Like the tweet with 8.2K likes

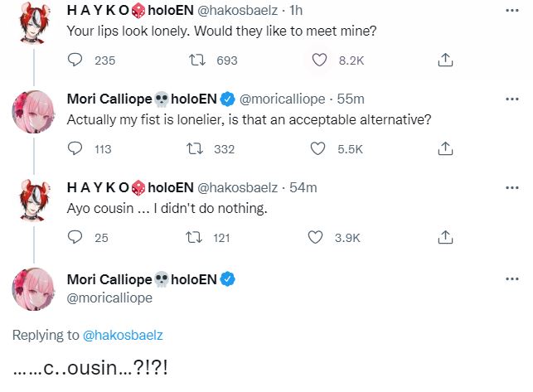click(319, 60)
